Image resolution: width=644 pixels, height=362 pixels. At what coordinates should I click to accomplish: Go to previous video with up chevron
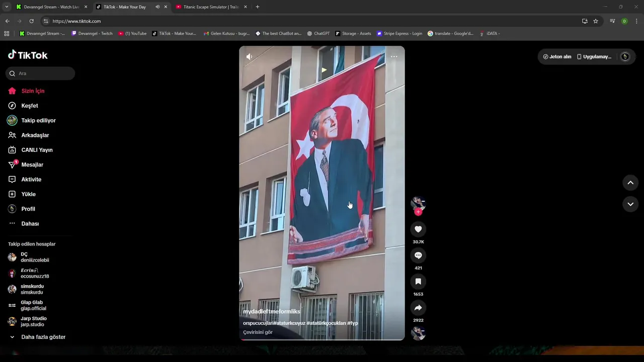coord(630,183)
